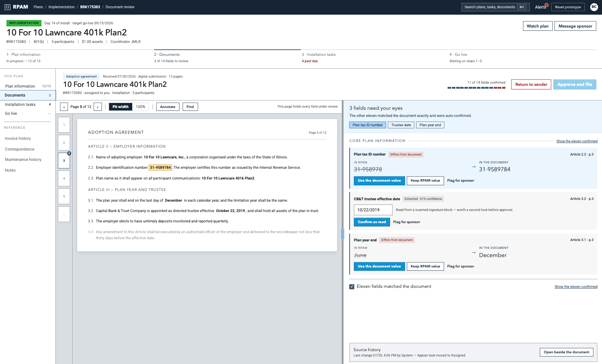
Task: Confirm trustee date as read
Action: click(372, 222)
